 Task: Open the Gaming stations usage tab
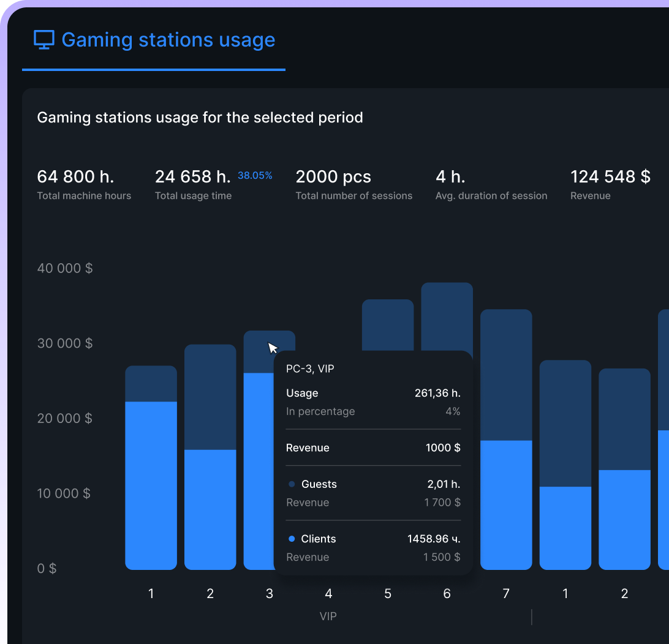tap(168, 40)
